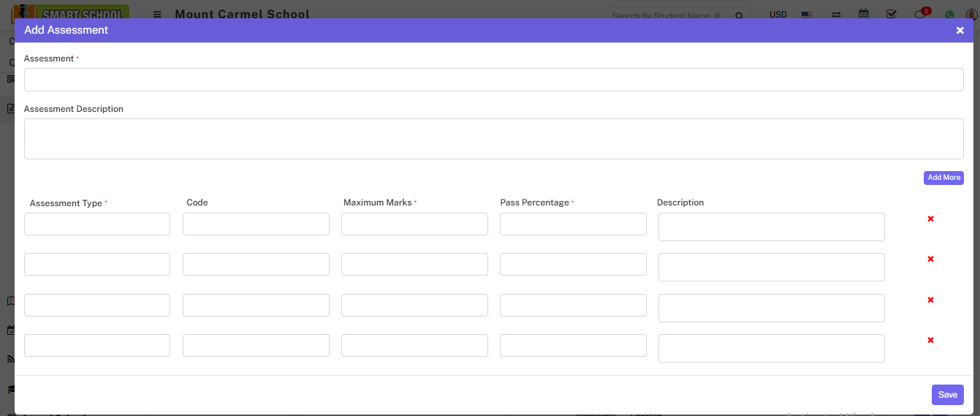Select first row Assessment Type field
Viewport: 980px width, 416px height.
pos(97,224)
